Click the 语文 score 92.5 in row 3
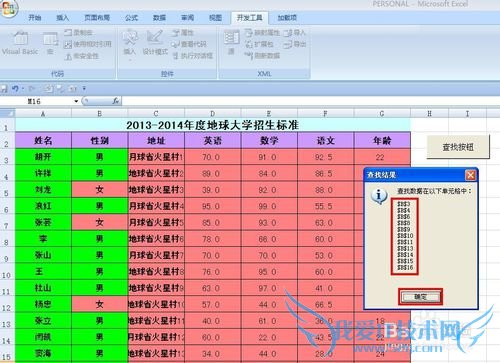This screenshot has width=500, height=363. pos(326,157)
